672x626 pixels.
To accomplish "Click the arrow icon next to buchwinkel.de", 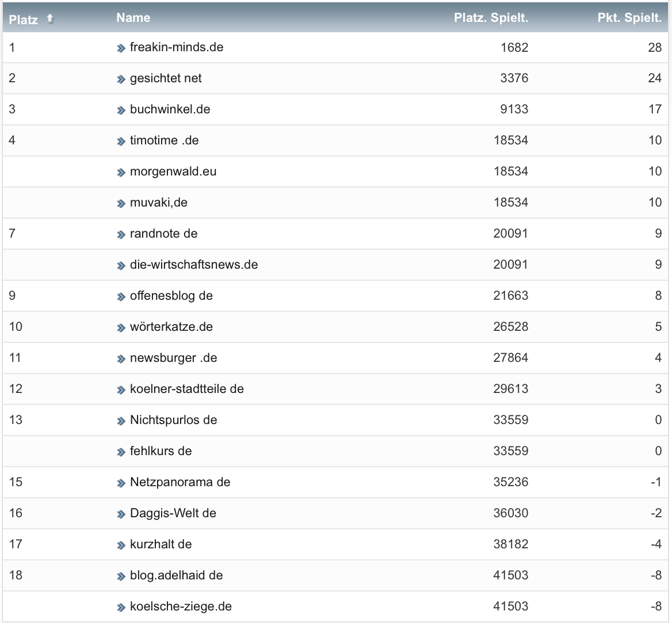I will tap(121, 110).
